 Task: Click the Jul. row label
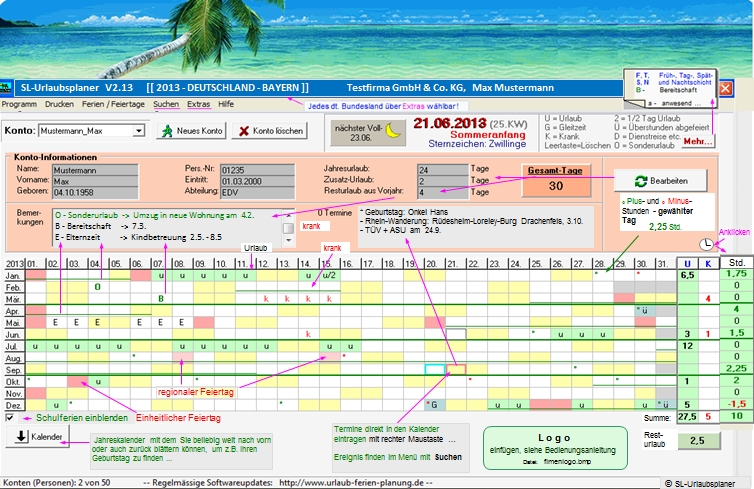(13, 346)
